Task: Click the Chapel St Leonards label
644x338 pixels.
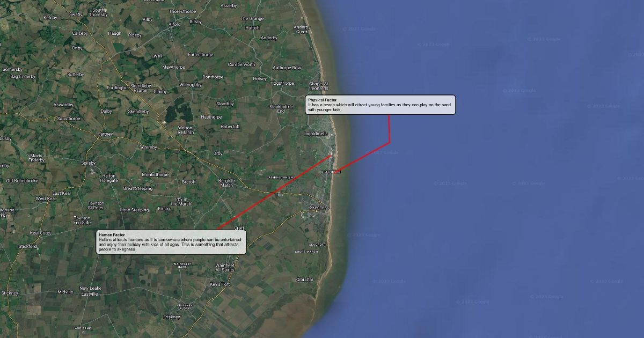Action: [319, 86]
